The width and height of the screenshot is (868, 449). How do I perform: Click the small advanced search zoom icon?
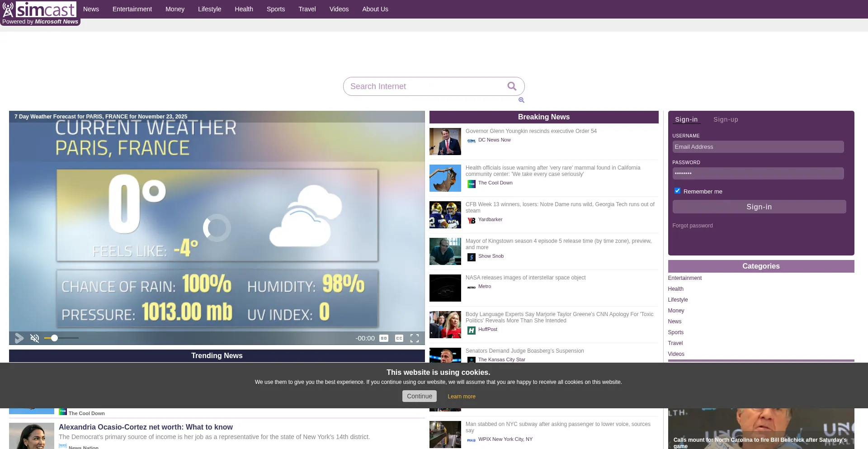pyautogui.click(x=521, y=100)
